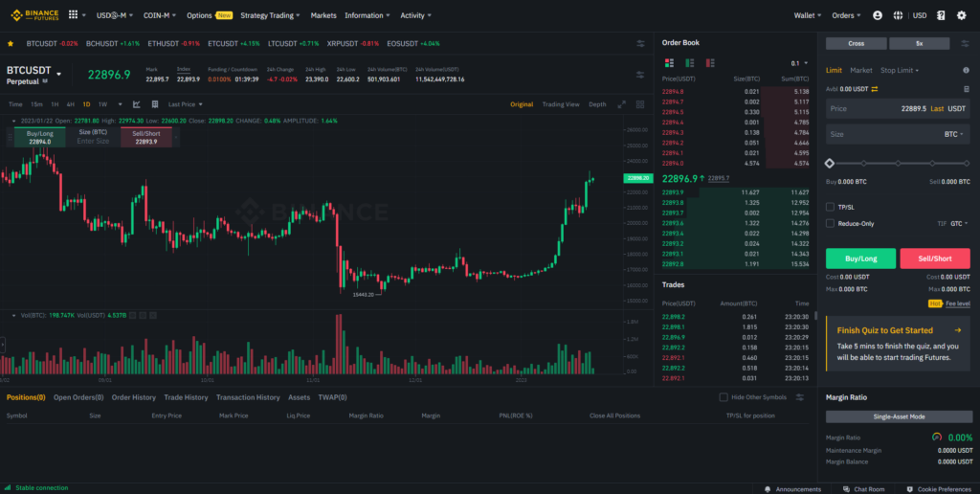
Task: Open the Wallet menu
Action: [808, 15]
